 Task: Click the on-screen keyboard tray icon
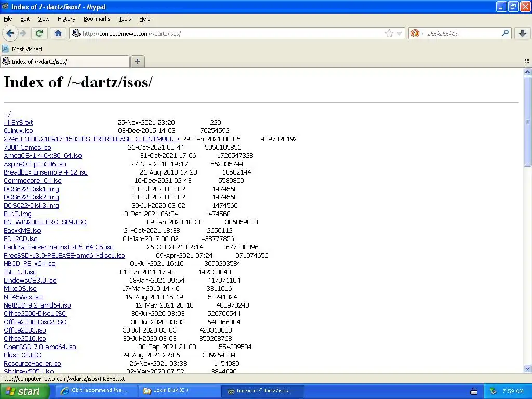tap(474, 392)
